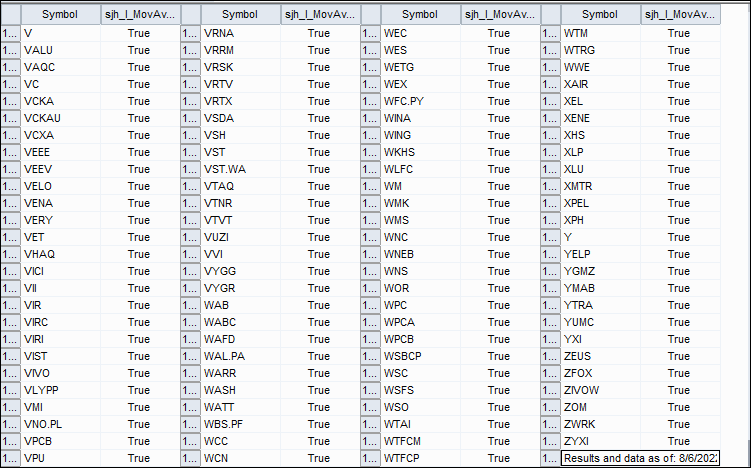This screenshot has width=751, height=468.
Task: Click the VPU symbol cell
Action: click(60, 458)
